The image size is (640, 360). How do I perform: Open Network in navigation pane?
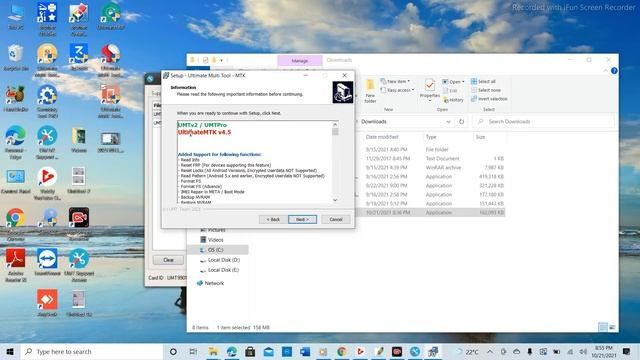(211, 283)
